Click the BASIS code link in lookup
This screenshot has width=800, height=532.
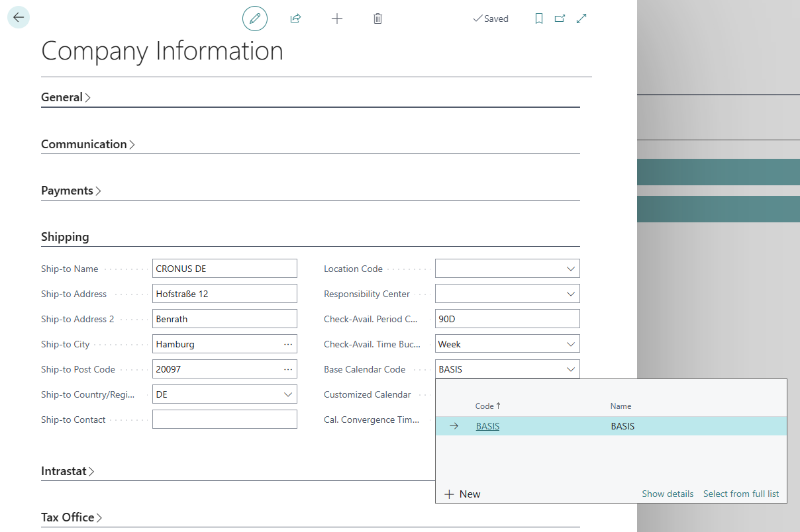coord(487,426)
